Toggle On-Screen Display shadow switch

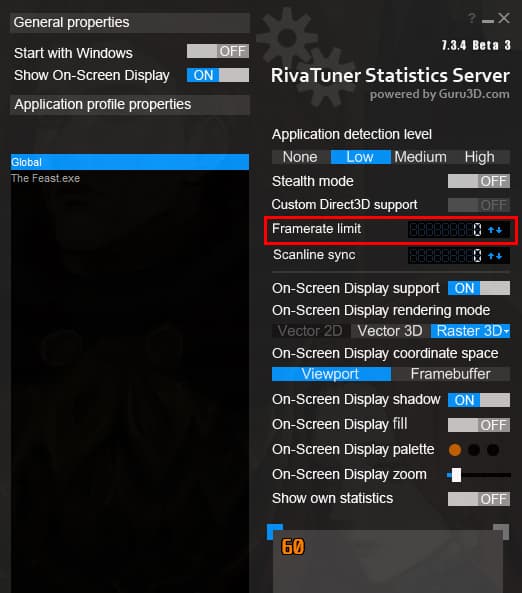point(478,400)
